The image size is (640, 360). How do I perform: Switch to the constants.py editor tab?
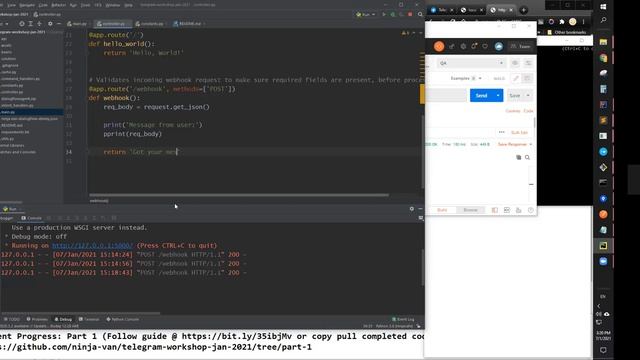click(x=149, y=24)
